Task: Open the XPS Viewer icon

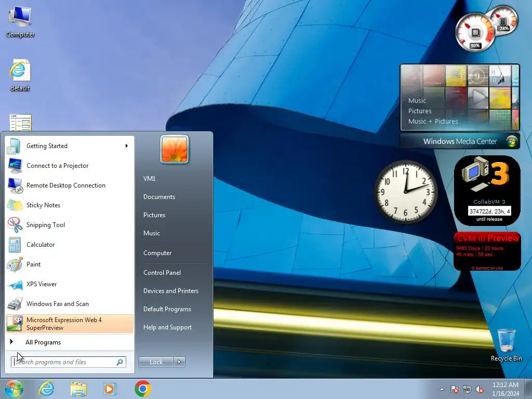Action: coord(15,284)
